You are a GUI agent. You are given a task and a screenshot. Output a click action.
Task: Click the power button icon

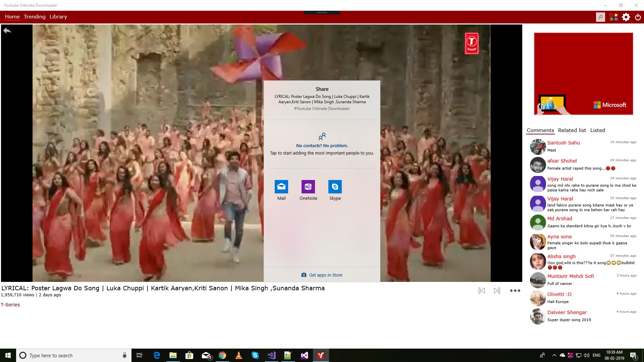point(638,17)
